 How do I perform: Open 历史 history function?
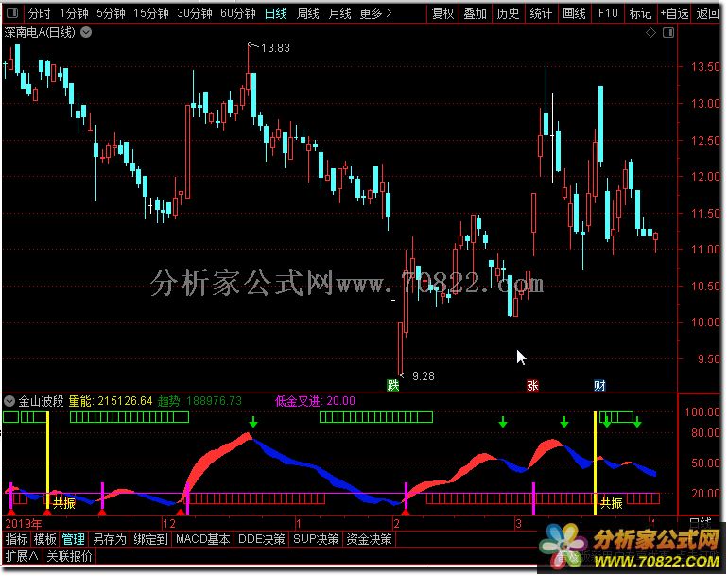click(508, 13)
